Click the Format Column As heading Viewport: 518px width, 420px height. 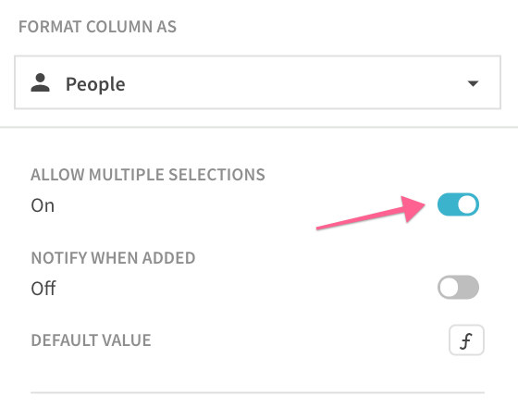[97, 27]
